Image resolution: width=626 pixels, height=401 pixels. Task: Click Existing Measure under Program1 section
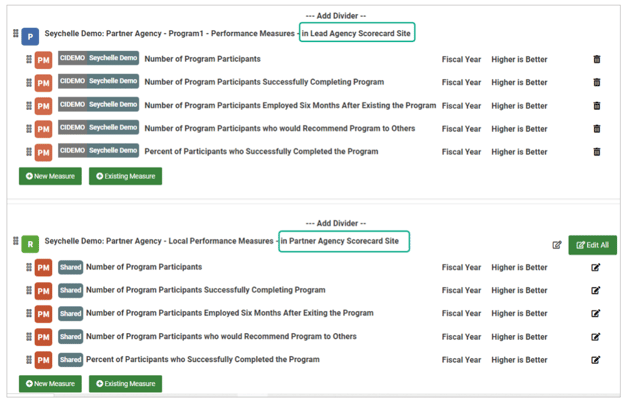125,176
